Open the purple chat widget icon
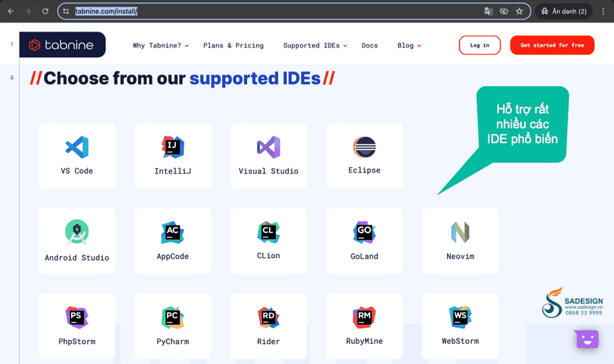This screenshot has height=364, width=614. click(587, 339)
